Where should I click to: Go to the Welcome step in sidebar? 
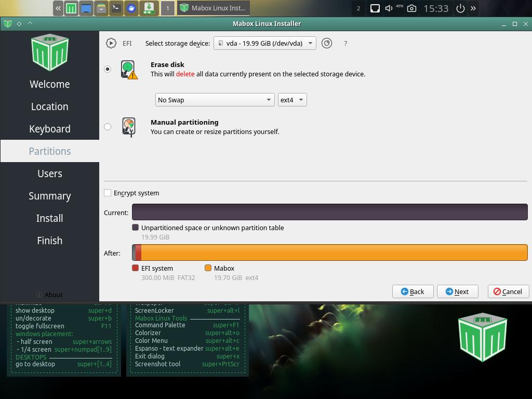[50, 84]
